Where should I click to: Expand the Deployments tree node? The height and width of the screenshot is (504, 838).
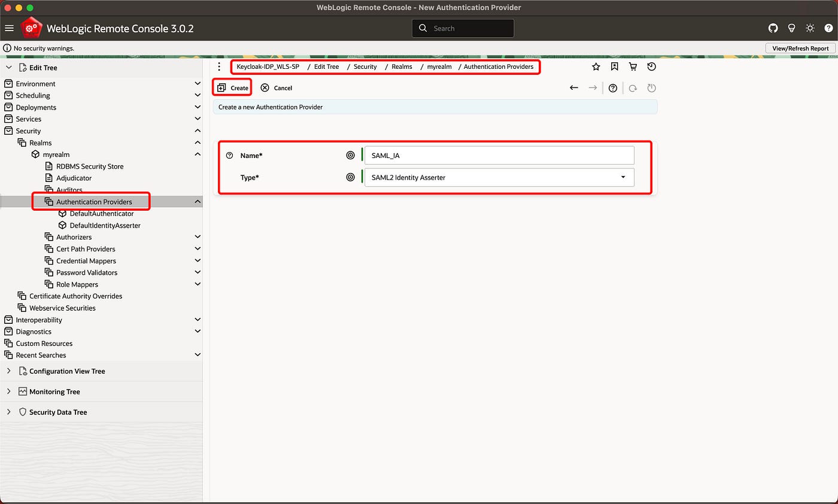[x=198, y=107]
